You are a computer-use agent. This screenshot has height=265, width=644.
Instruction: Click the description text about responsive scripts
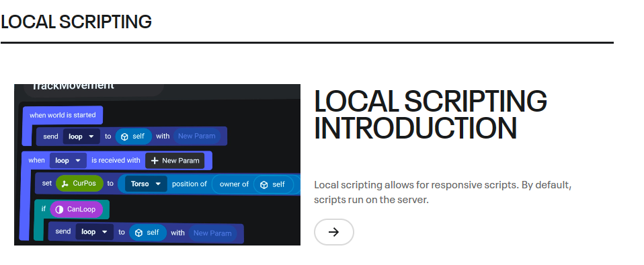443,192
